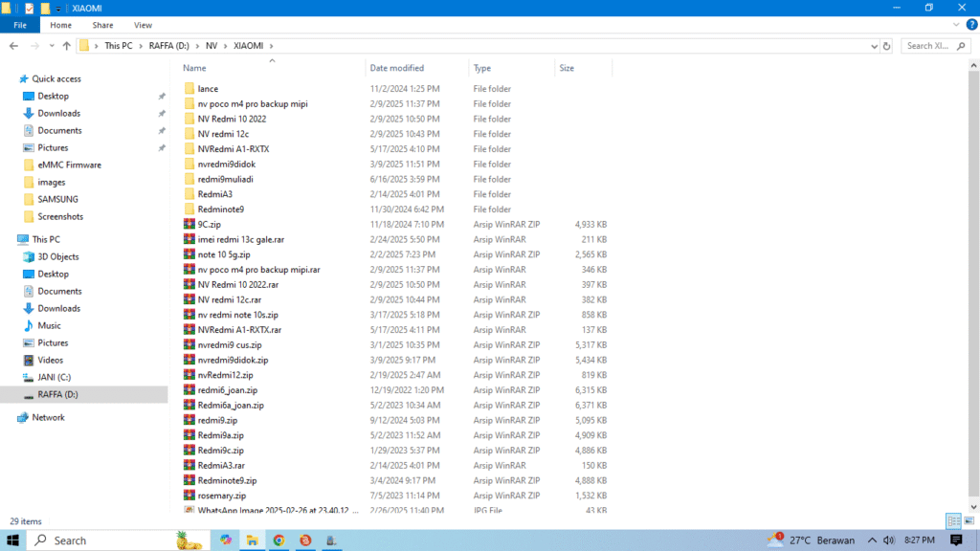Open weather widget 27°C Berawan
The width and height of the screenshot is (980, 551).
click(811, 540)
